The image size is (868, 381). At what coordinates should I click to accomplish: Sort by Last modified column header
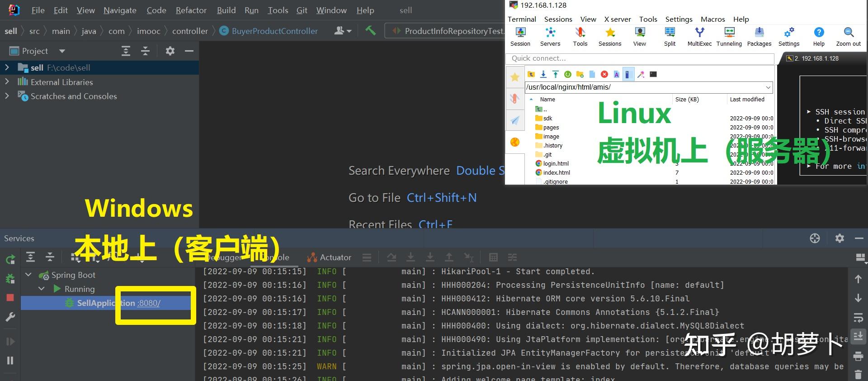click(x=747, y=99)
